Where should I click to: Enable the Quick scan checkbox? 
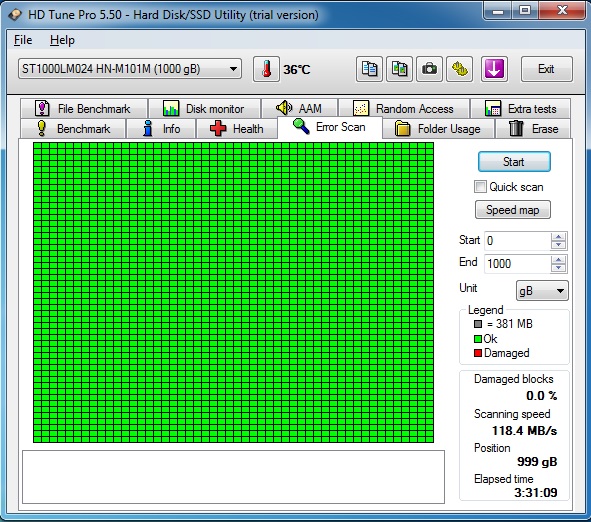click(x=480, y=187)
